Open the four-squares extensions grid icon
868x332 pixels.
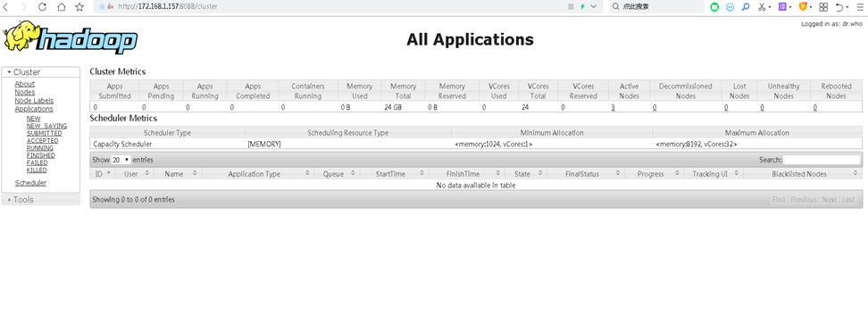823,7
